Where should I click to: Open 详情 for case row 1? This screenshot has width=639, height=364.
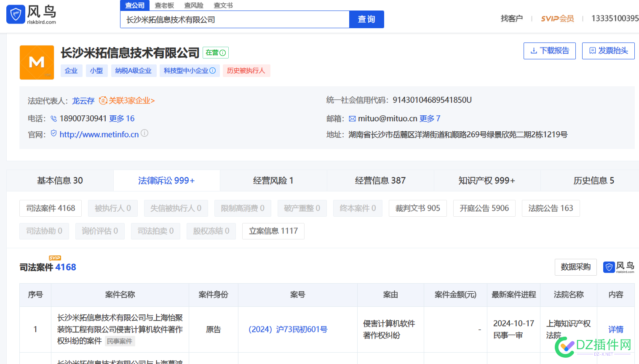(x=616, y=329)
